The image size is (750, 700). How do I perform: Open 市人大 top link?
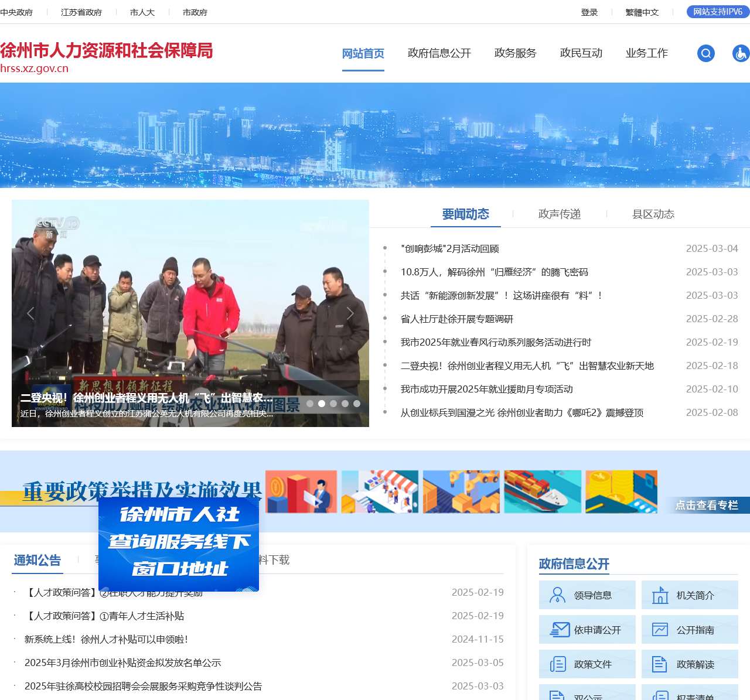pos(142,12)
